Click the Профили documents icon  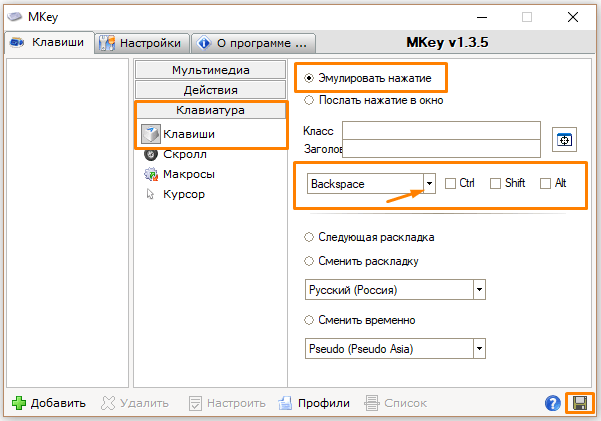click(x=285, y=403)
